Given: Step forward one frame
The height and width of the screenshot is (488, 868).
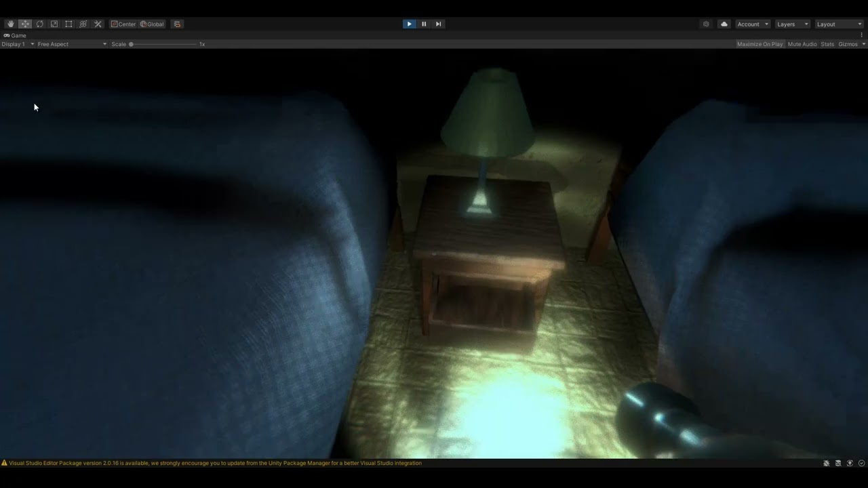Looking at the screenshot, I should pos(438,24).
